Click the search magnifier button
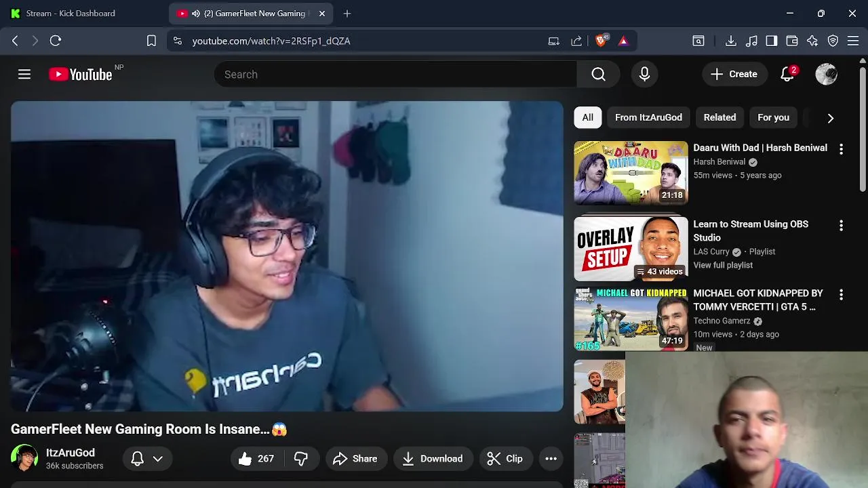The image size is (868, 488). [x=598, y=75]
